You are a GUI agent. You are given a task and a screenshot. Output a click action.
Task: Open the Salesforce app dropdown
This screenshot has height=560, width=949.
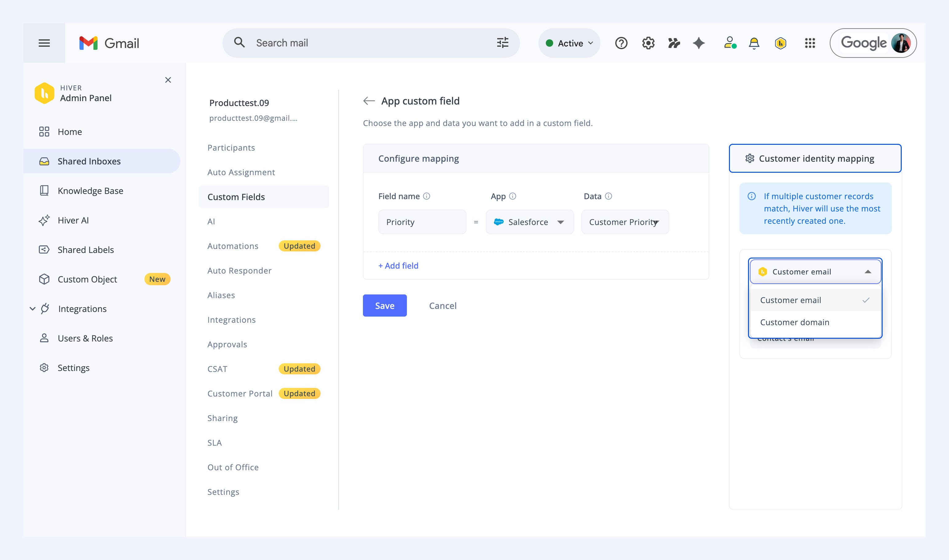(x=530, y=222)
